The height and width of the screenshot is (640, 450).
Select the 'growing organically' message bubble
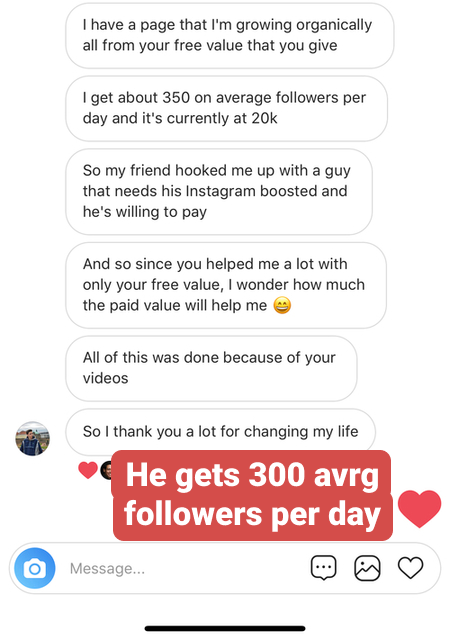click(229, 36)
